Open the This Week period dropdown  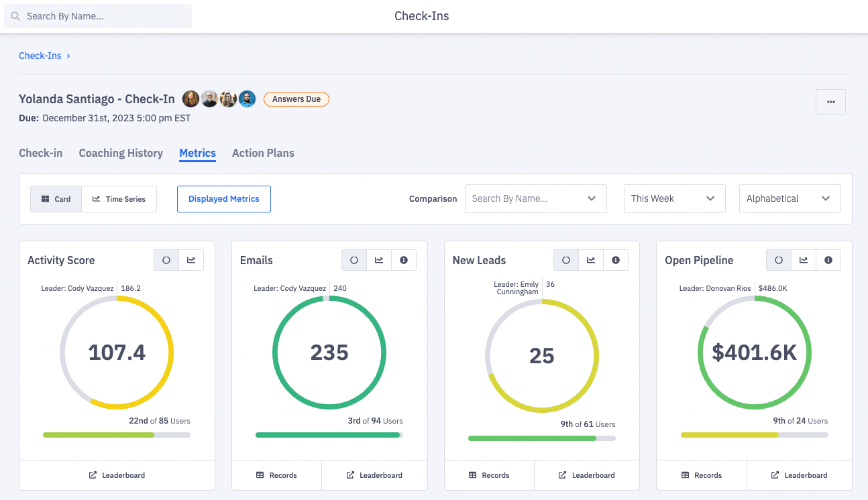pyautogui.click(x=674, y=198)
